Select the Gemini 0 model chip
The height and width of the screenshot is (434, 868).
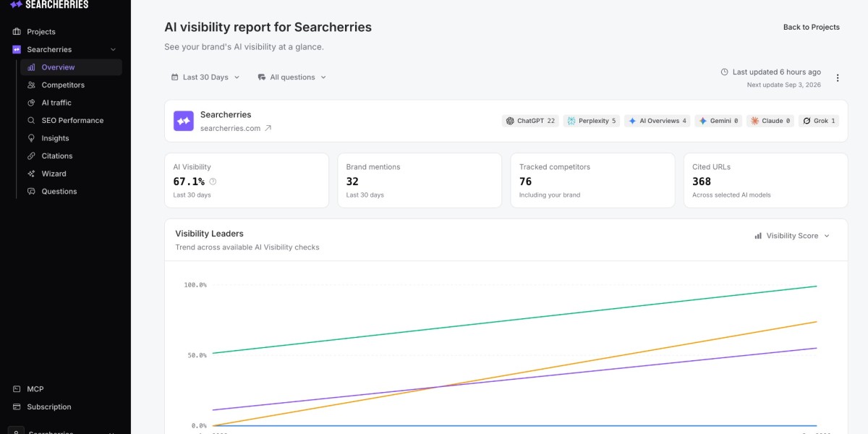pos(718,121)
